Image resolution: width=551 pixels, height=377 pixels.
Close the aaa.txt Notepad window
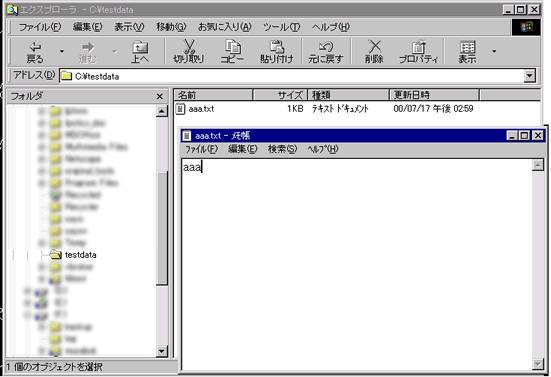coord(538,136)
